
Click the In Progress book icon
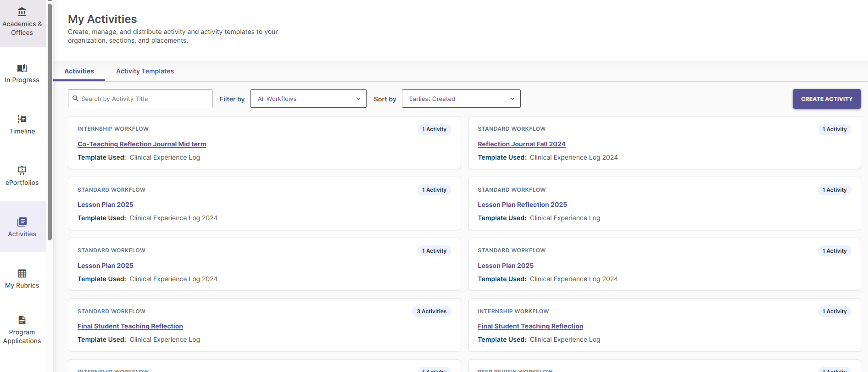tap(22, 68)
